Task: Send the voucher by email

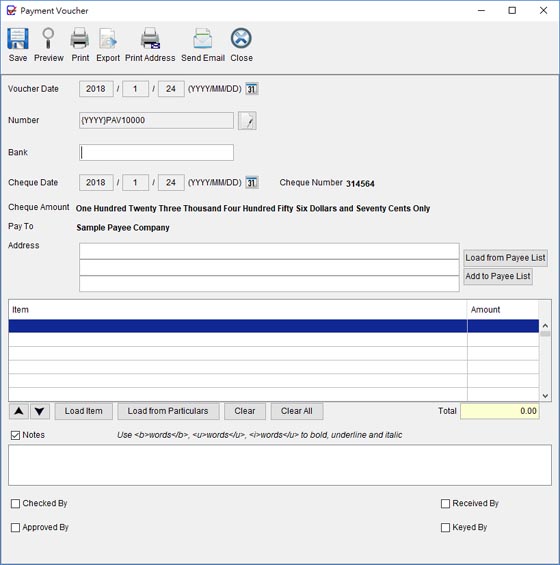Action: (x=203, y=45)
